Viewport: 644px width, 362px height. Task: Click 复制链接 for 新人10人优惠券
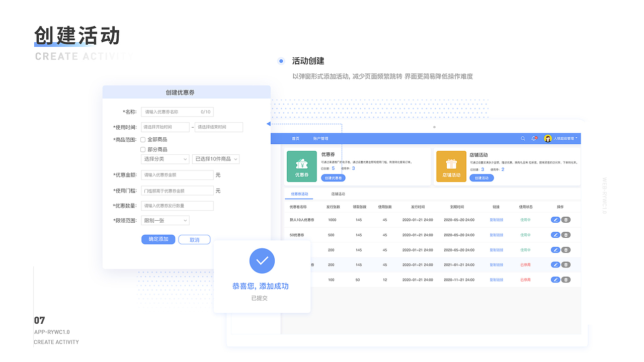coord(496,220)
